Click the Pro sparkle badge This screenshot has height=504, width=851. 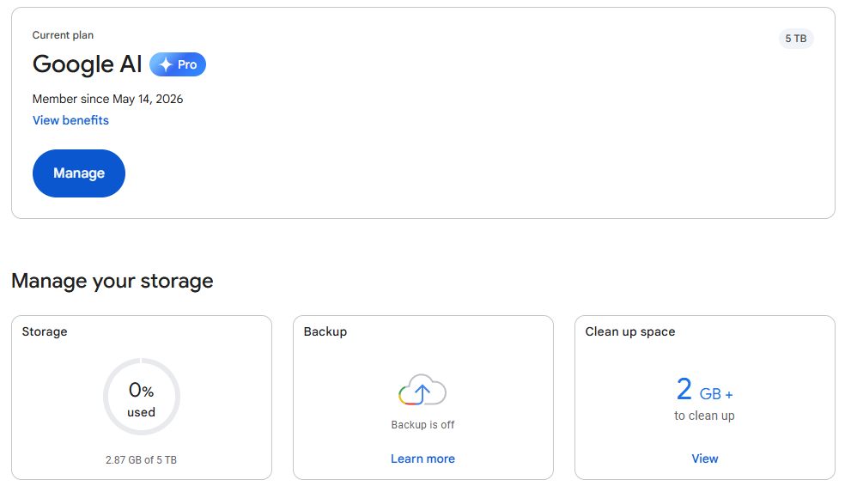click(x=178, y=64)
